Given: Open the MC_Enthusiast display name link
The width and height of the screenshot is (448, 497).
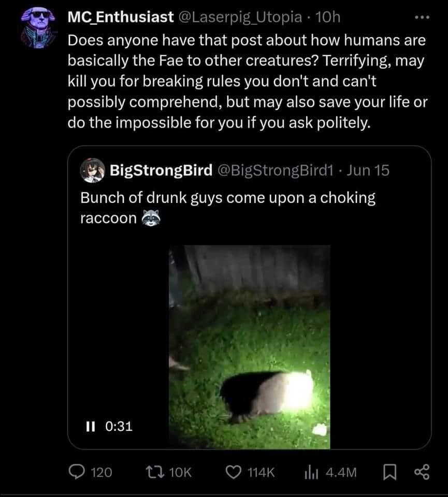Looking at the screenshot, I should pyautogui.click(x=120, y=17).
